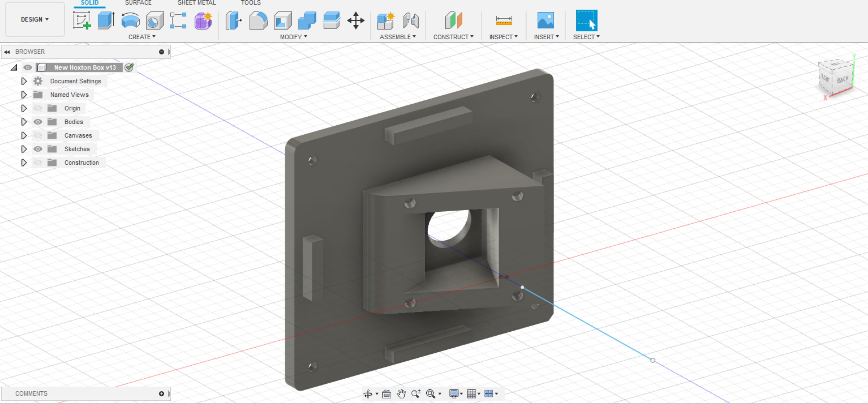Click the Insert image icon
This screenshot has width=868, height=404.
coord(545,21)
